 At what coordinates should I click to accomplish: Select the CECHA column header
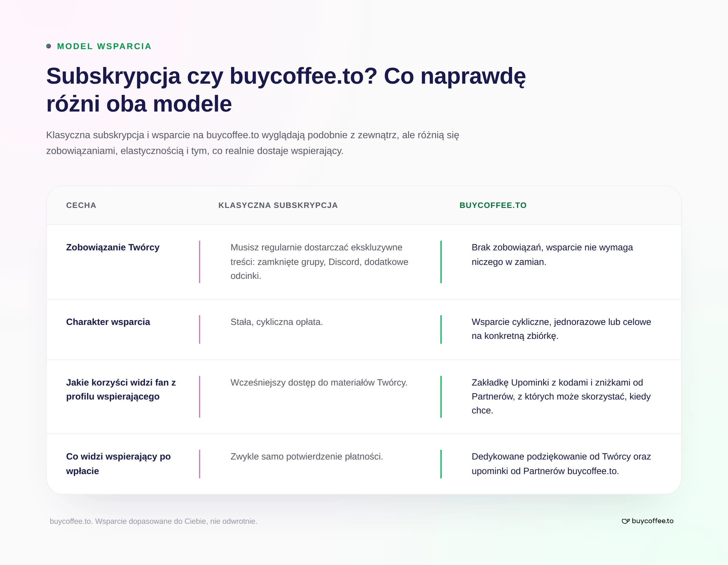81,205
